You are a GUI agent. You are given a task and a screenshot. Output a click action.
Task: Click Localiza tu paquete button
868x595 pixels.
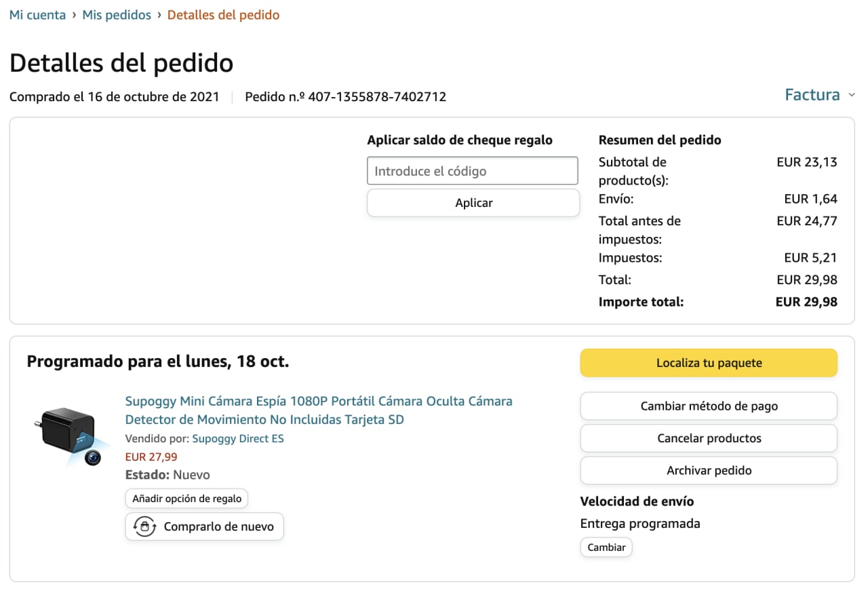[709, 363]
